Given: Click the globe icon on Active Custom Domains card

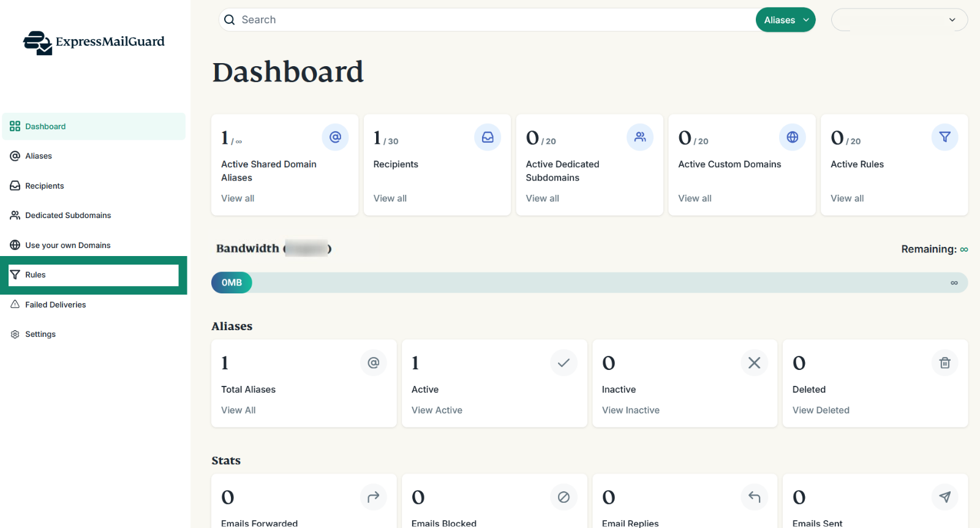Looking at the screenshot, I should click(x=793, y=137).
